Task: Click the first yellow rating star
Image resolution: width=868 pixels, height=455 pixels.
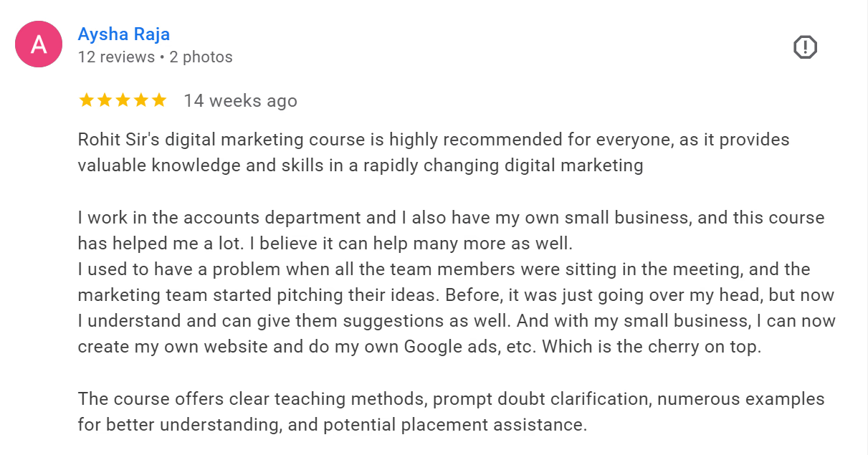Action: (x=87, y=100)
